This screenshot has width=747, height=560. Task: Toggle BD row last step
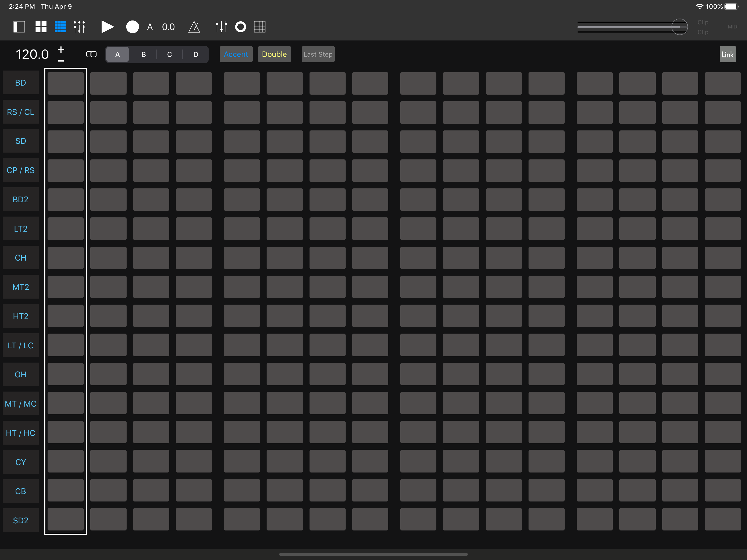coord(723,83)
